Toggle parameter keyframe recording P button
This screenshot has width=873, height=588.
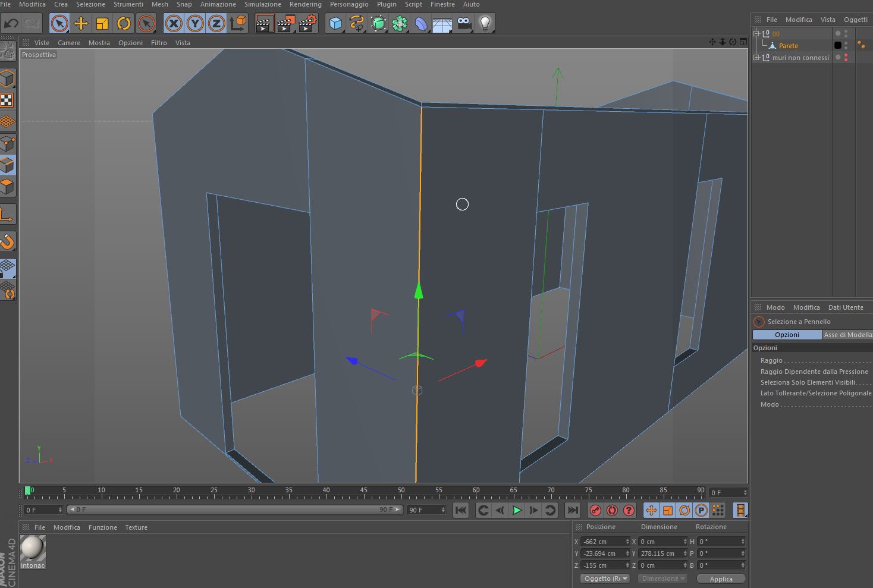pyautogui.click(x=701, y=510)
